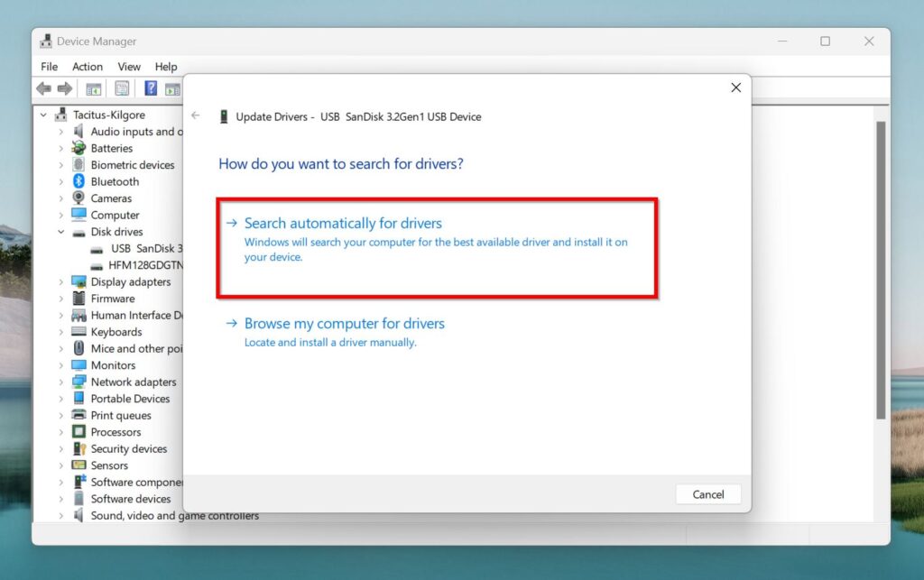Click the wizard's back arrow button
This screenshot has height=580, width=924.
point(196,116)
